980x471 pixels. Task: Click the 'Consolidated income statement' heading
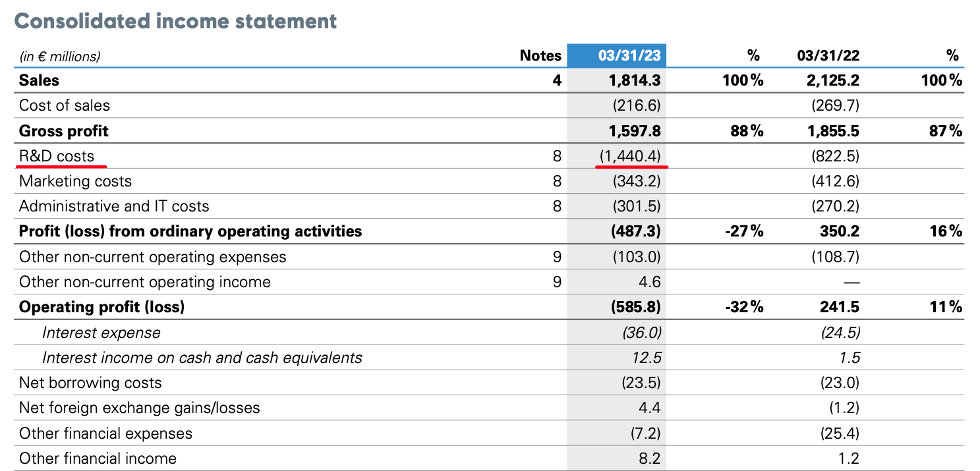click(x=175, y=21)
